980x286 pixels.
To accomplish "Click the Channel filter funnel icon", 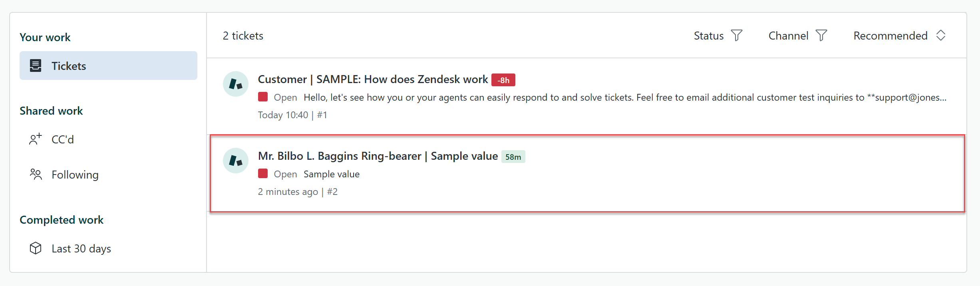I will pos(821,36).
